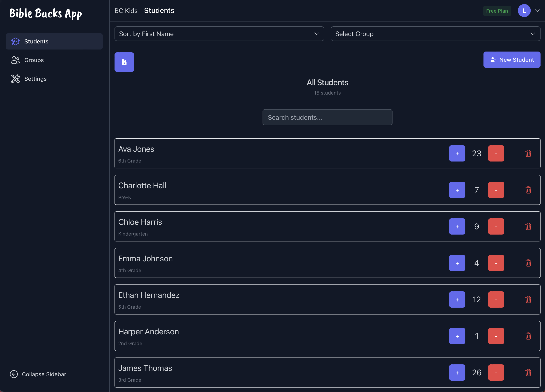Open the Sort by First Name dropdown

(x=219, y=34)
